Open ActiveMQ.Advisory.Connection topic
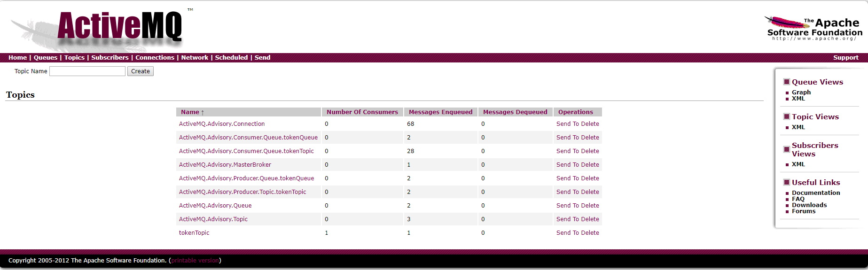Viewport: 868px width, 270px height. (x=222, y=124)
